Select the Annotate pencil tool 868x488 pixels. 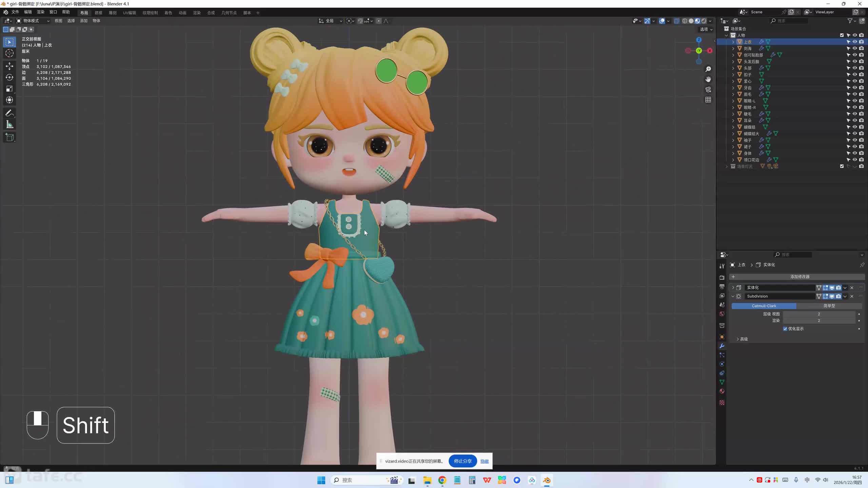click(9, 113)
